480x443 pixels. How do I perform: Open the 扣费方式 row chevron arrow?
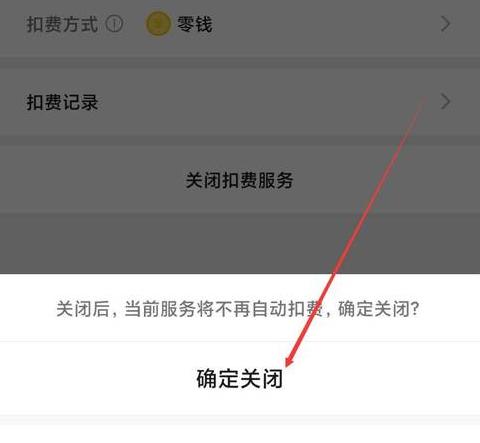(445, 24)
